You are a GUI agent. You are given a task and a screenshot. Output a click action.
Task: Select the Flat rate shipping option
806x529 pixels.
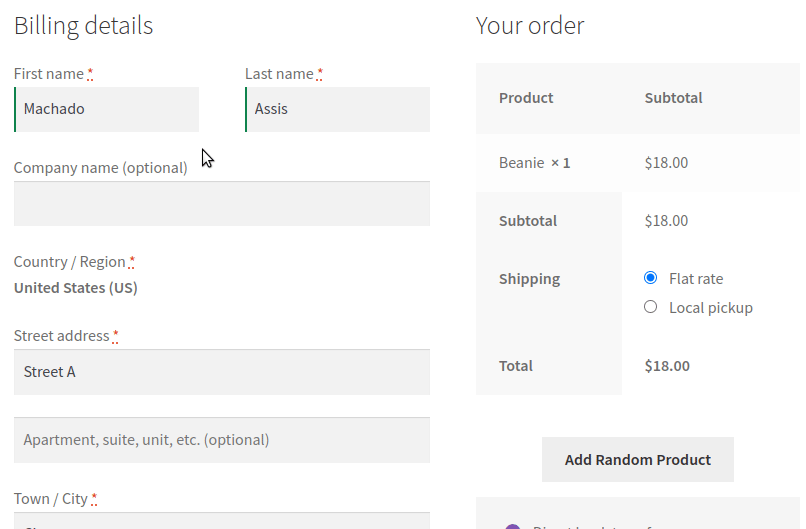[x=651, y=278]
